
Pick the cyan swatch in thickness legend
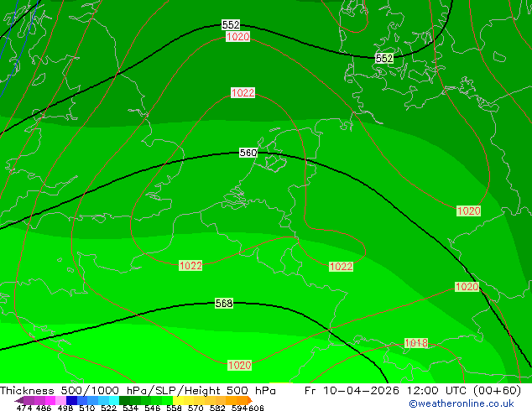click(x=114, y=400)
